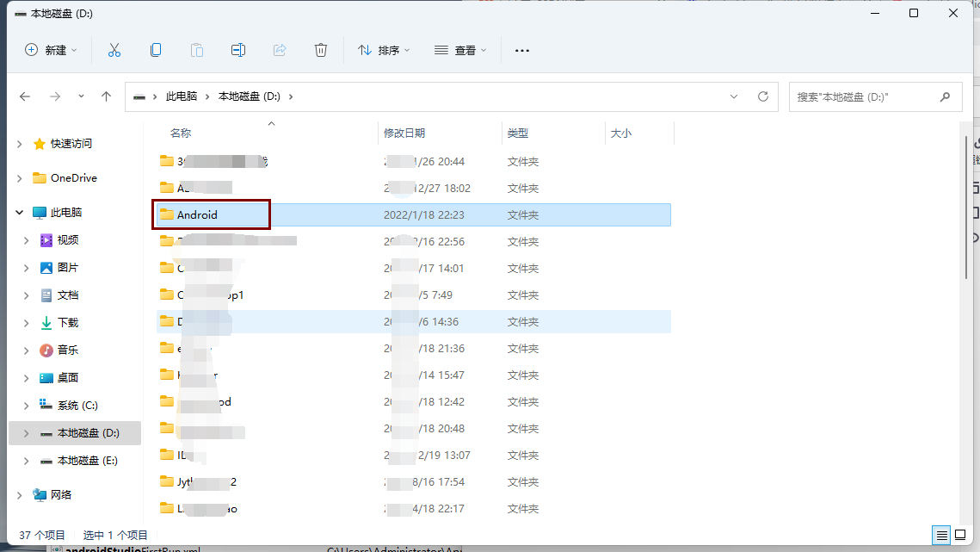The width and height of the screenshot is (980, 552).
Task: Click the search magnifier icon
Action: pos(945,96)
